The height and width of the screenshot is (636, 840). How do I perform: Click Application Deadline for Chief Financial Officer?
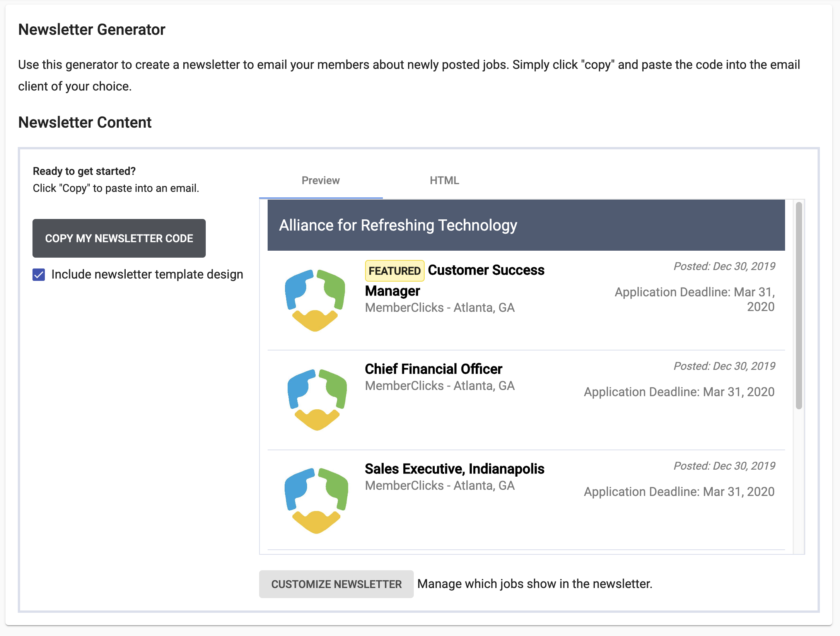[x=679, y=392]
